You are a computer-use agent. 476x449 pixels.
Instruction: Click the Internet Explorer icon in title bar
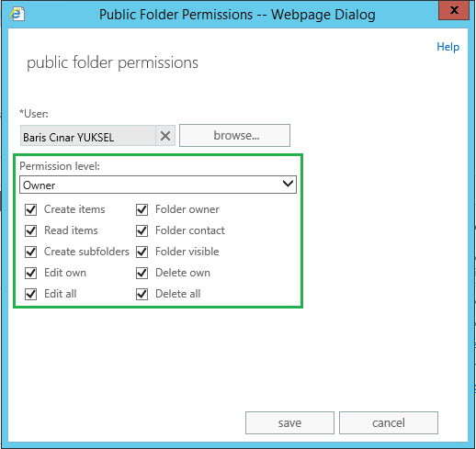click(x=17, y=14)
